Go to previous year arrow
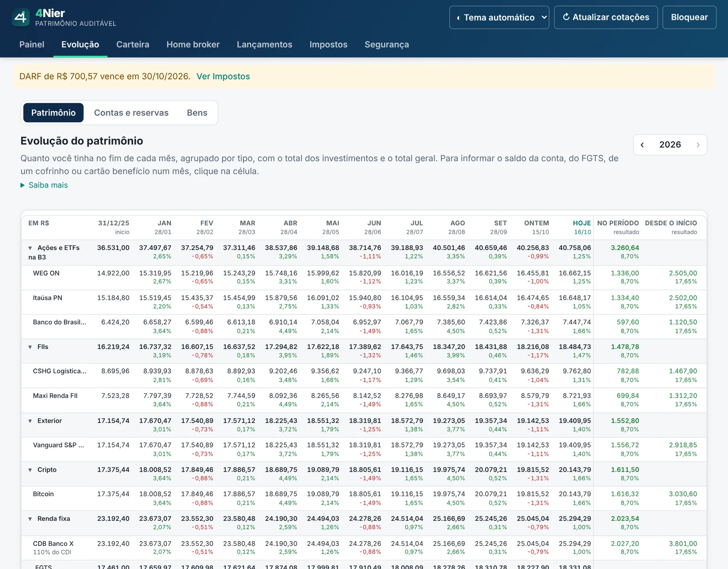This screenshot has width=728, height=569. tap(642, 145)
